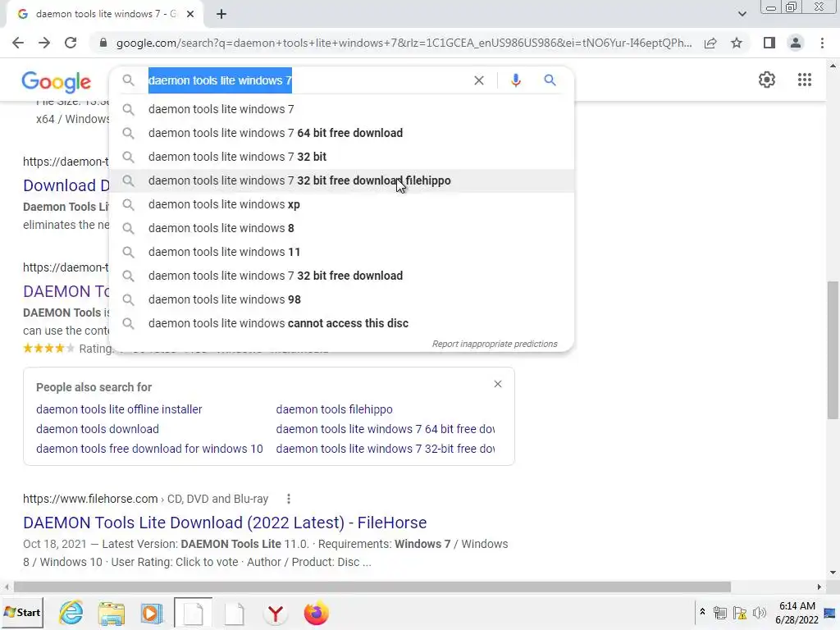
Task: Select 'cannot access this disc' suggestion
Action: (x=341, y=323)
